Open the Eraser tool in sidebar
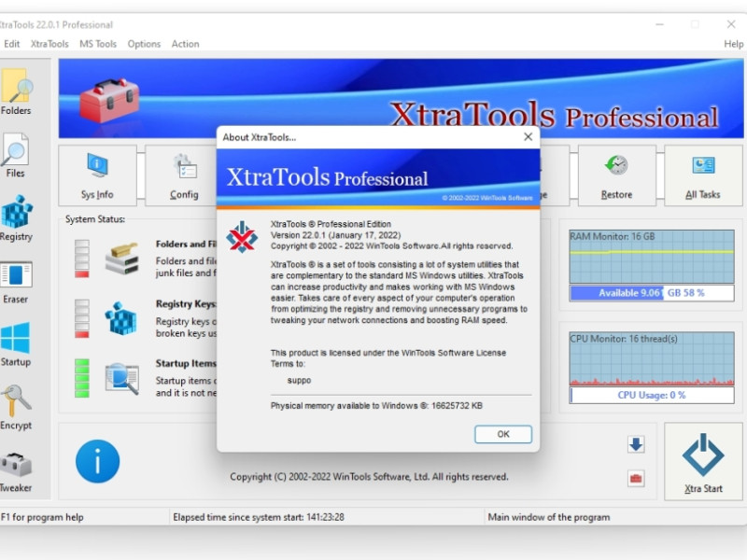The width and height of the screenshot is (747, 560). (16, 282)
